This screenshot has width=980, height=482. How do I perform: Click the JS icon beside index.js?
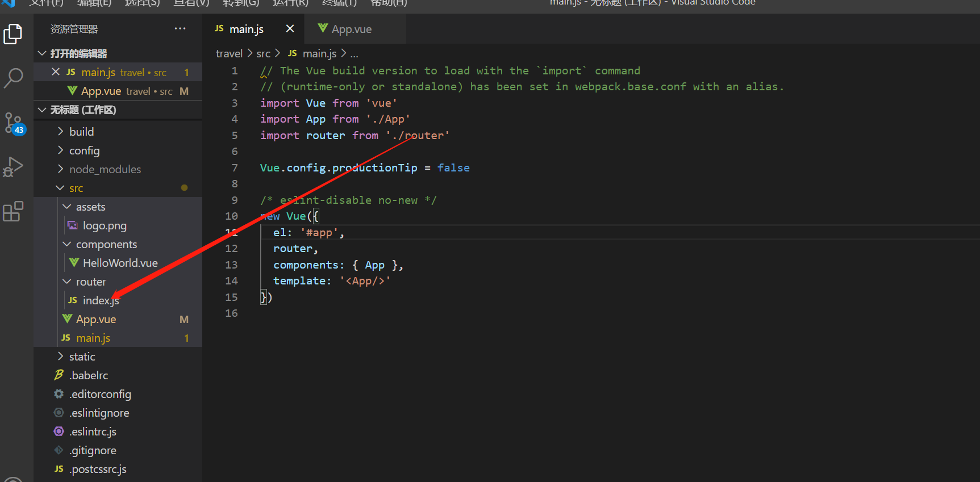(73, 300)
